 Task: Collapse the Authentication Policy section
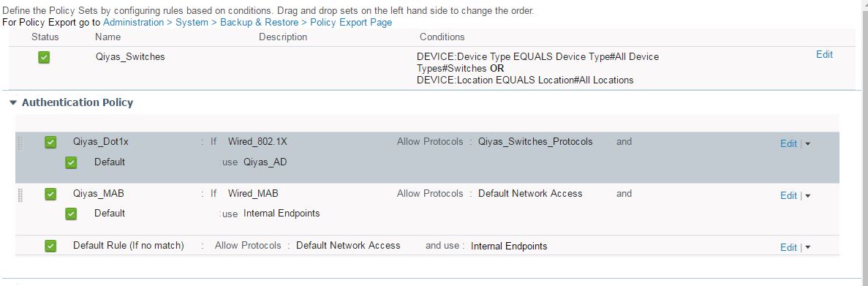coord(13,103)
